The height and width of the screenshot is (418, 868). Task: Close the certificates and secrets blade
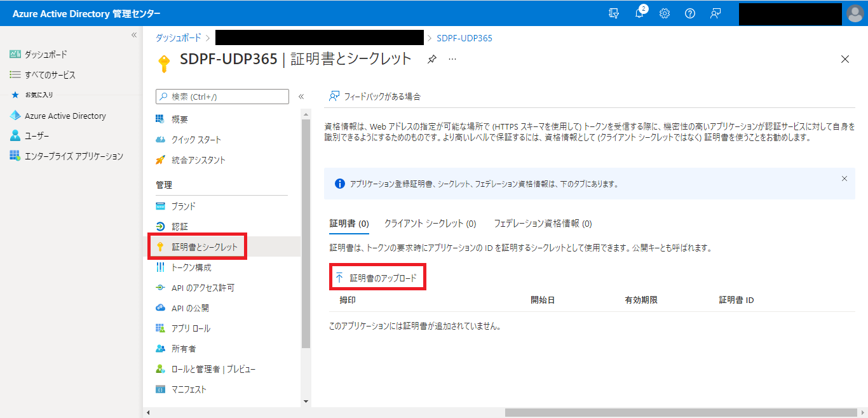tap(844, 59)
